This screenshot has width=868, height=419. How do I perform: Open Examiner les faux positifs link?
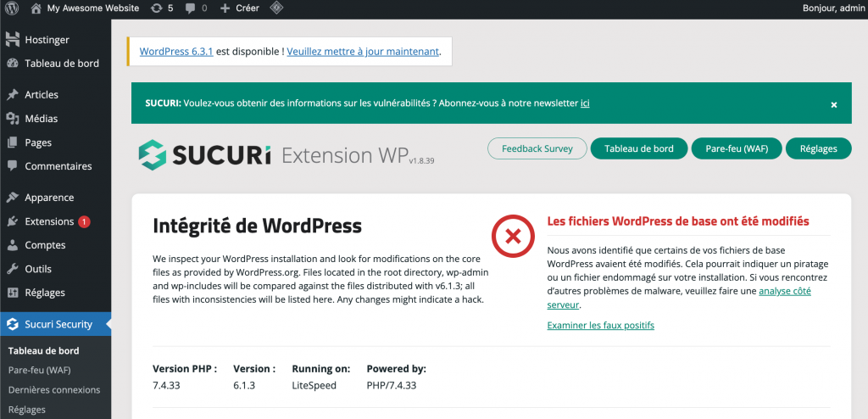point(600,326)
